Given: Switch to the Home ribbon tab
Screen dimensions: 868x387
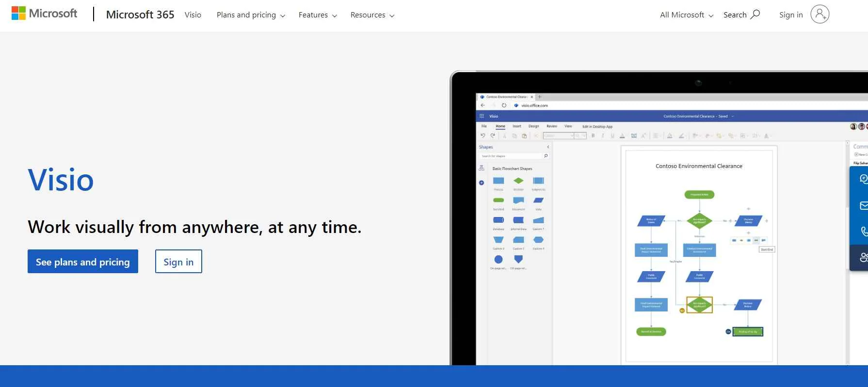Looking at the screenshot, I should click(x=500, y=126).
